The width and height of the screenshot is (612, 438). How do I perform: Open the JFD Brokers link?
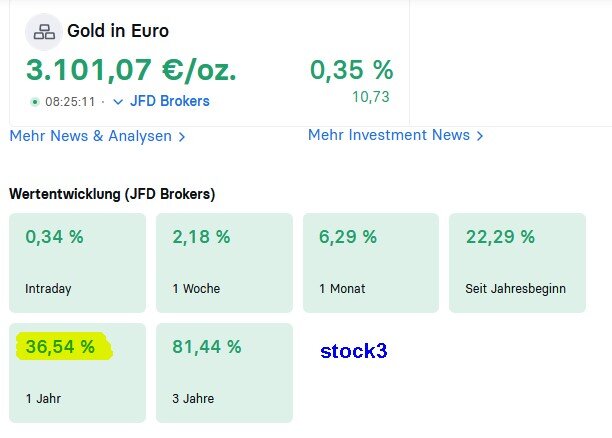169,101
